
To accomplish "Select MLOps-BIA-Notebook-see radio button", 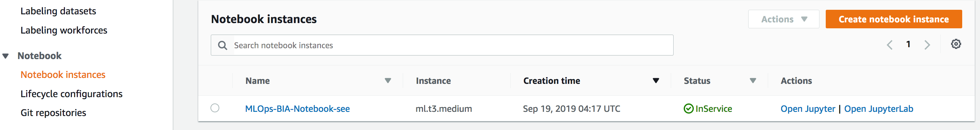I will 215,108.
